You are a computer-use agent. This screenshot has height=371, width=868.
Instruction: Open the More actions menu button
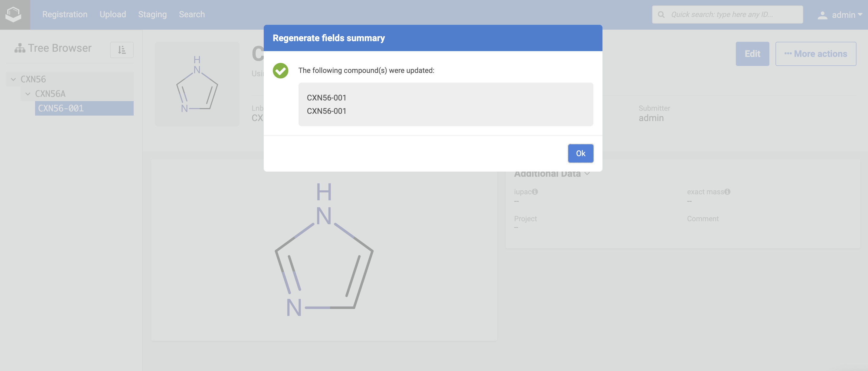(x=815, y=54)
